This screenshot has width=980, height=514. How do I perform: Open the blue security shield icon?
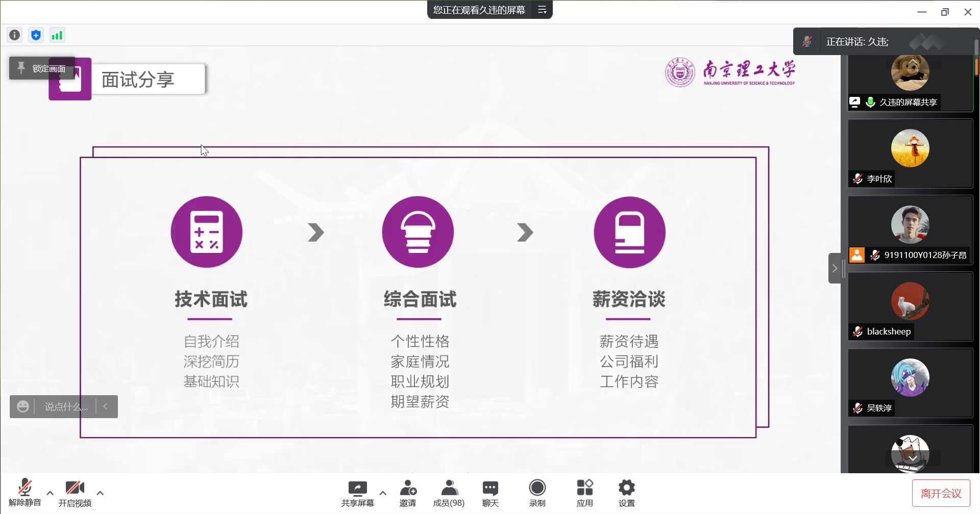tap(36, 35)
